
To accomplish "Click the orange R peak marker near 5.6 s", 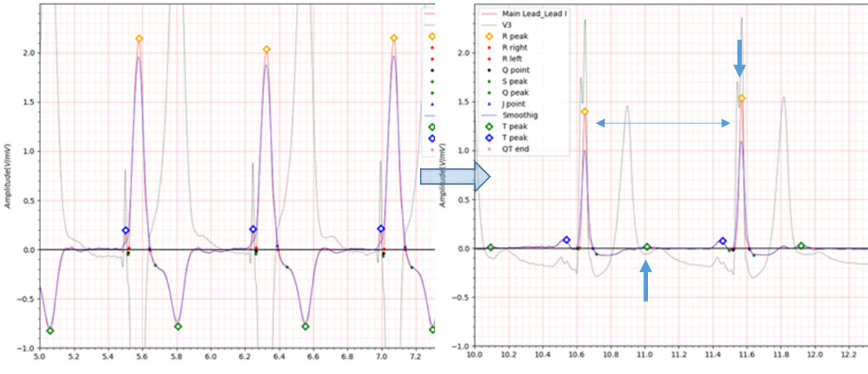I will pyautogui.click(x=139, y=39).
